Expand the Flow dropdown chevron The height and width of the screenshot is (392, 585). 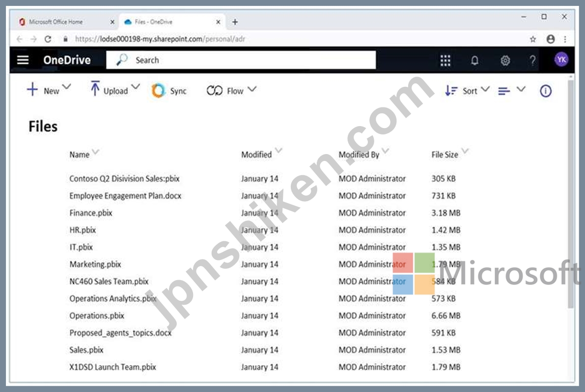[252, 89]
